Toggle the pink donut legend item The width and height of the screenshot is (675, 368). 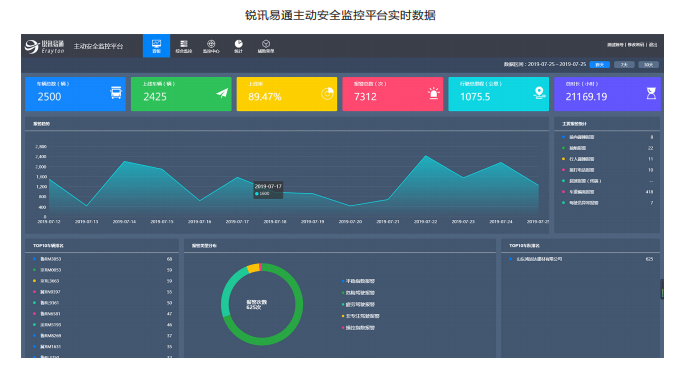(358, 328)
